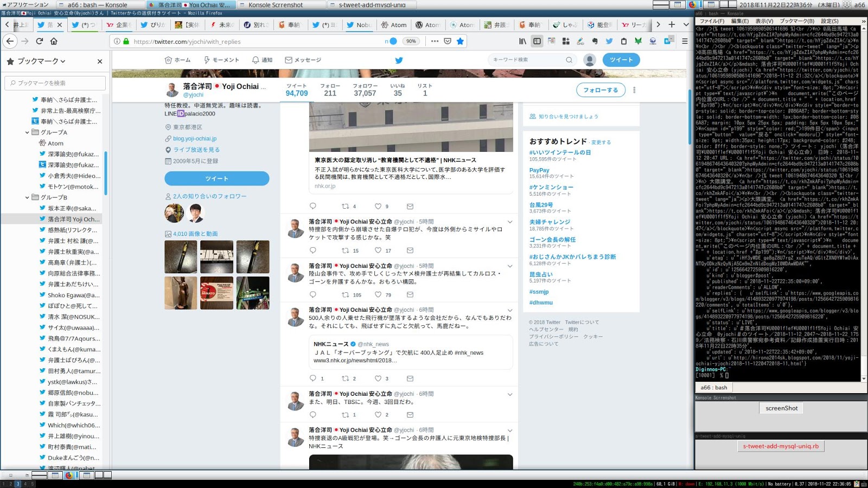The width and height of the screenshot is (868, 488).
Task: Collapse the グループA bookmark folder
Action: pos(27,132)
